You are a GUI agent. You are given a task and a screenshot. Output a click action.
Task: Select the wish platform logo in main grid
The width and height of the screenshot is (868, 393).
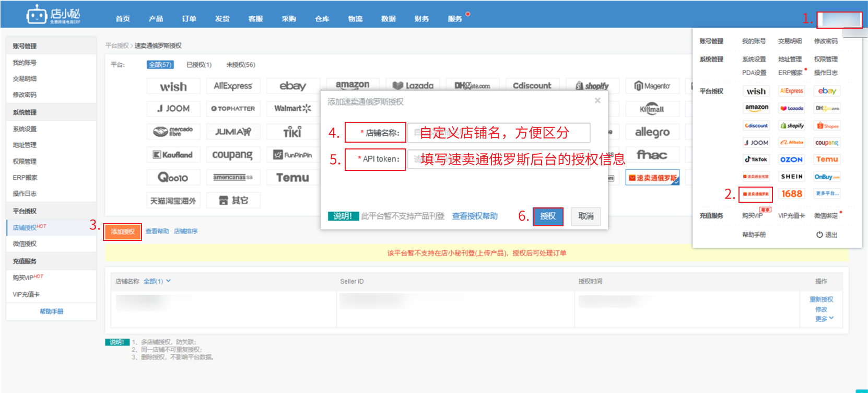(x=173, y=86)
